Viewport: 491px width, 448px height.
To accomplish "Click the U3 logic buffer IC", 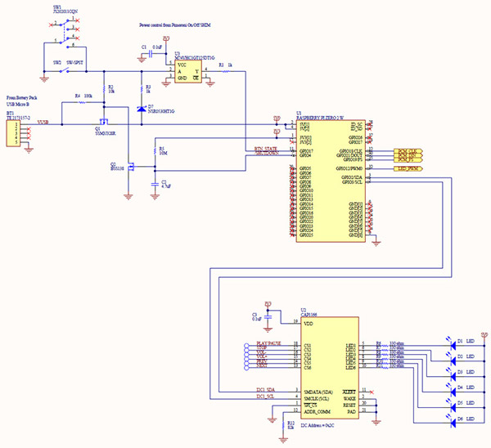I will [190, 73].
